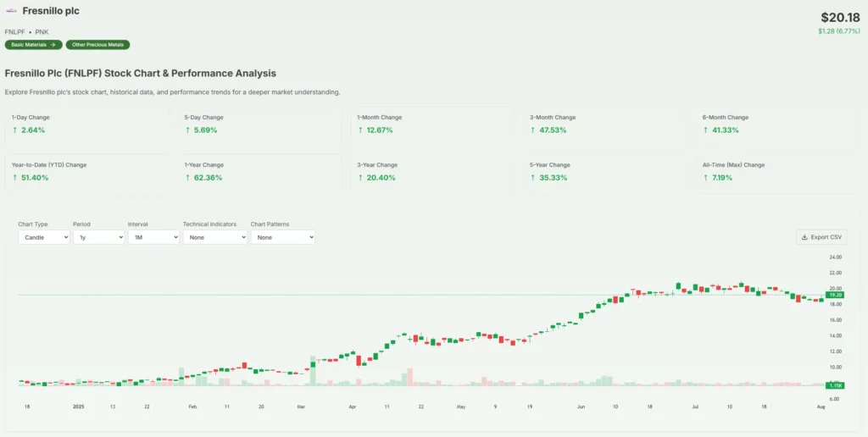This screenshot has width=868, height=437.
Task: Click the 3-Month Change up arrow icon
Action: [x=533, y=130]
